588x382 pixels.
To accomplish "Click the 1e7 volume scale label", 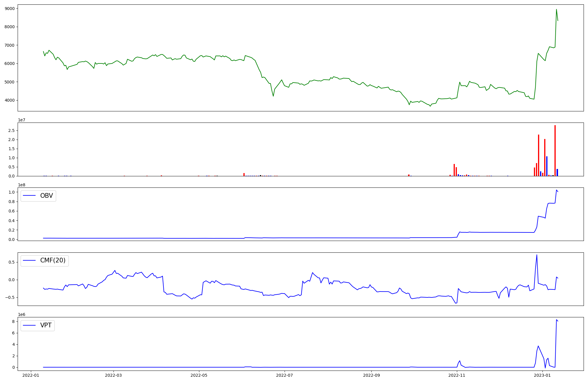I will 21,120.
